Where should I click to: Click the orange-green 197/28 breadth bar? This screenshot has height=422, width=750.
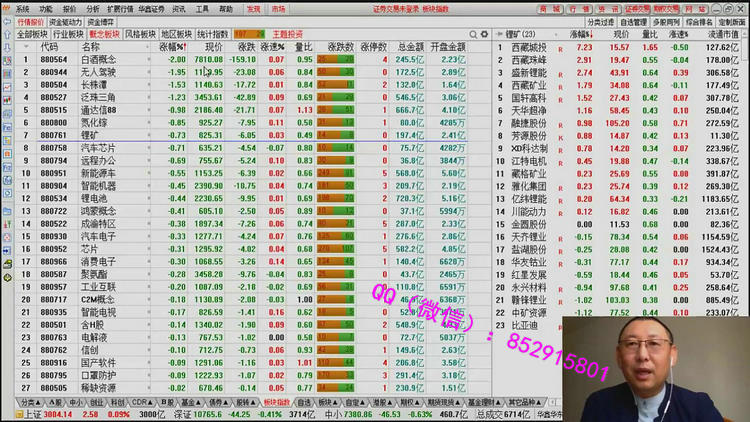pyautogui.click(x=249, y=34)
